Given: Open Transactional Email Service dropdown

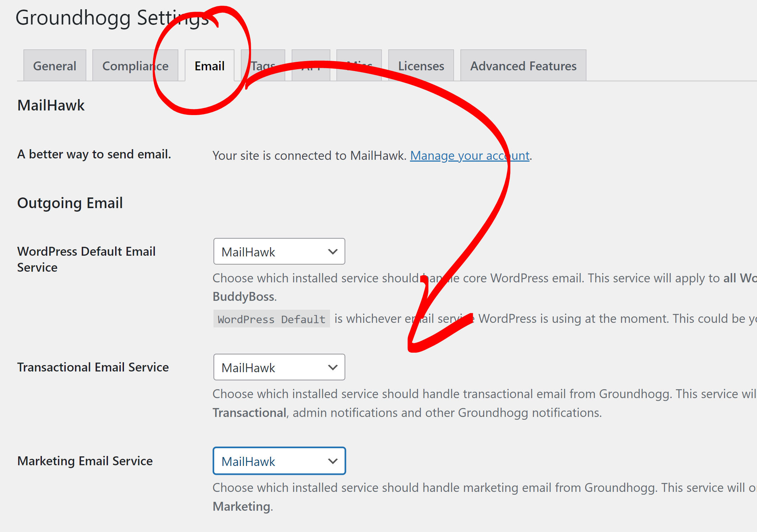Looking at the screenshot, I should point(279,367).
